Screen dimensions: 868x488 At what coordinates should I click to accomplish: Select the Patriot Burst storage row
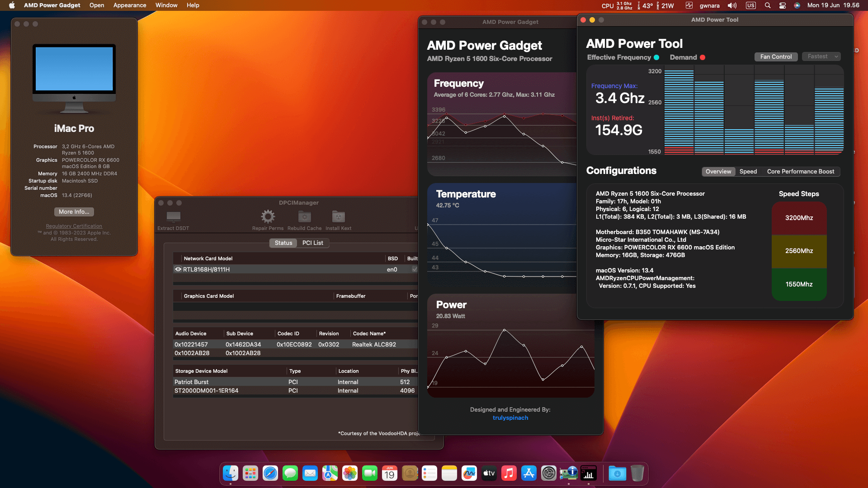[x=296, y=382]
